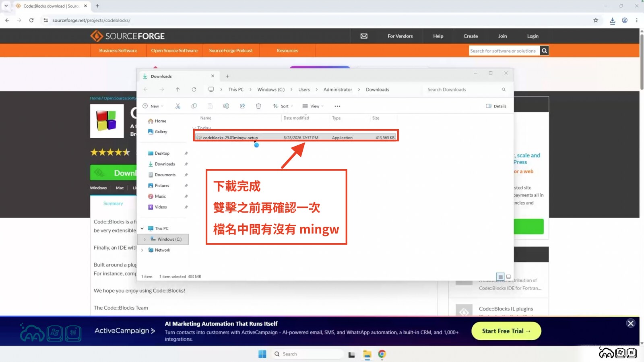Screen dimensions: 644x362
Task: Open Chrome tab search dropdown arrow
Action: (x=6, y=6)
